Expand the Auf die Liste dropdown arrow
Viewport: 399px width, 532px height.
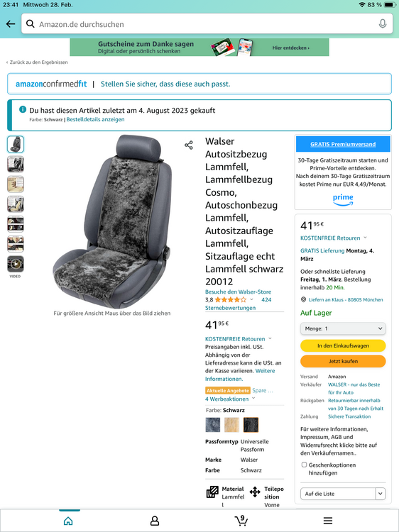(381, 494)
